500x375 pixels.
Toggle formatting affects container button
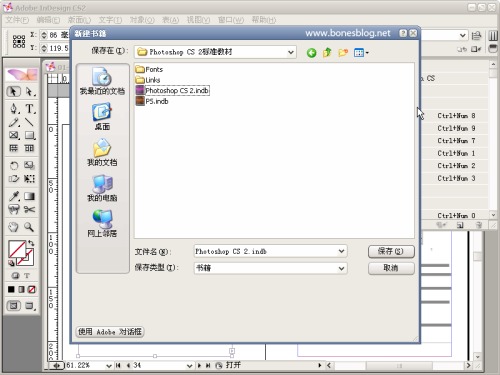point(15,276)
